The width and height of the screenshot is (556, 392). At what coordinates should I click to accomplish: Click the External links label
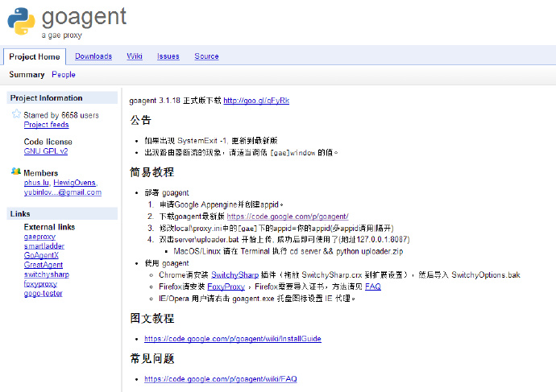pyautogui.click(x=49, y=227)
